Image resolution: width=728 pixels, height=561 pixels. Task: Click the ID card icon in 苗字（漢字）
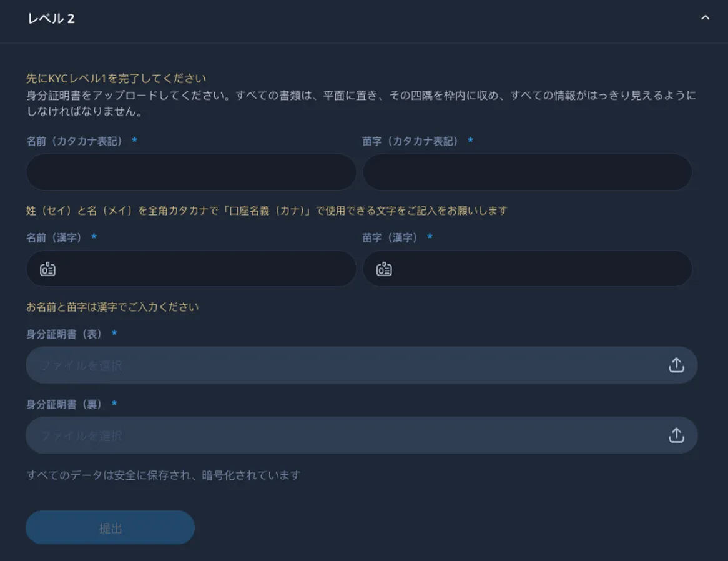click(x=384, y=269)
